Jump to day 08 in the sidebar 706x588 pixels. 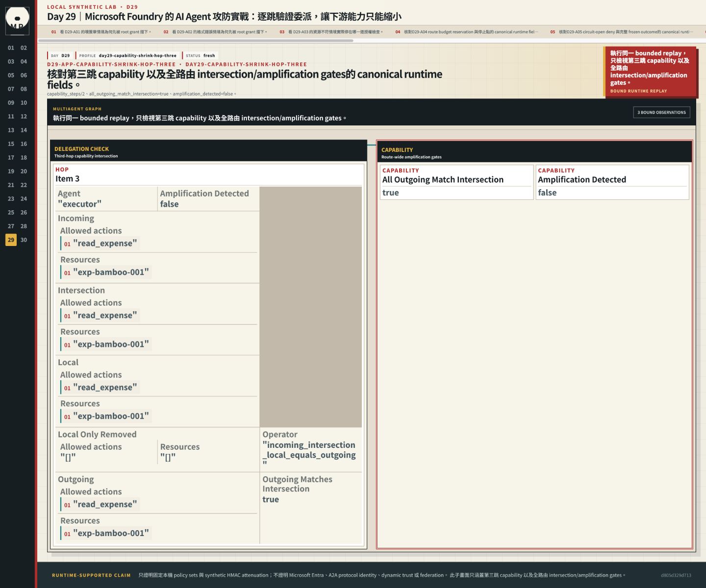24,89
